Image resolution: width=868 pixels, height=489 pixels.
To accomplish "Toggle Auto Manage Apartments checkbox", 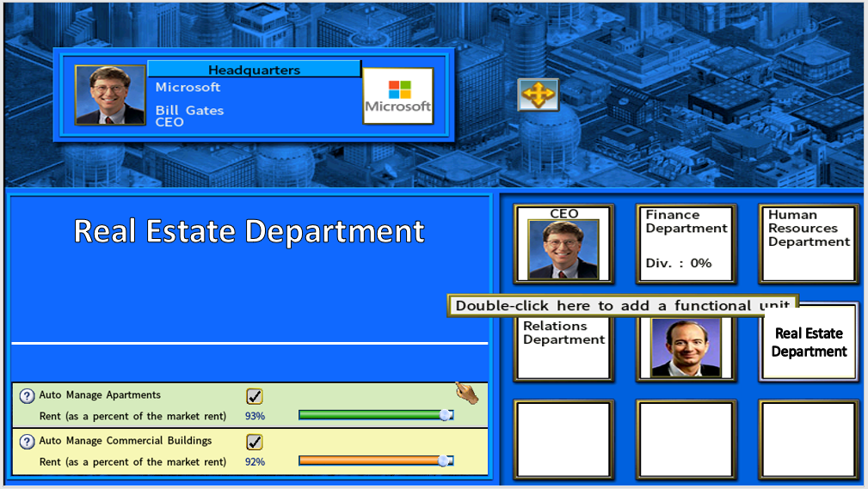I will (x=255, y=396).
